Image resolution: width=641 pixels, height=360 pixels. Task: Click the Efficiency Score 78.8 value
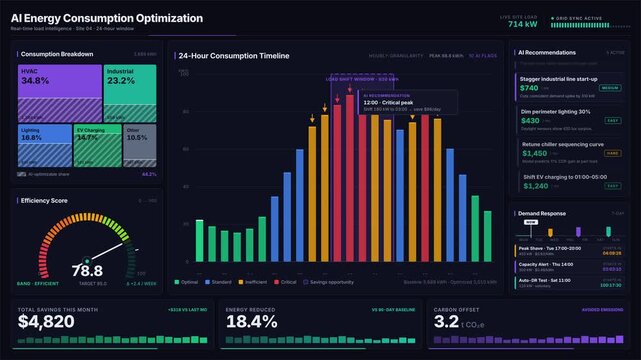pos(87,271)
